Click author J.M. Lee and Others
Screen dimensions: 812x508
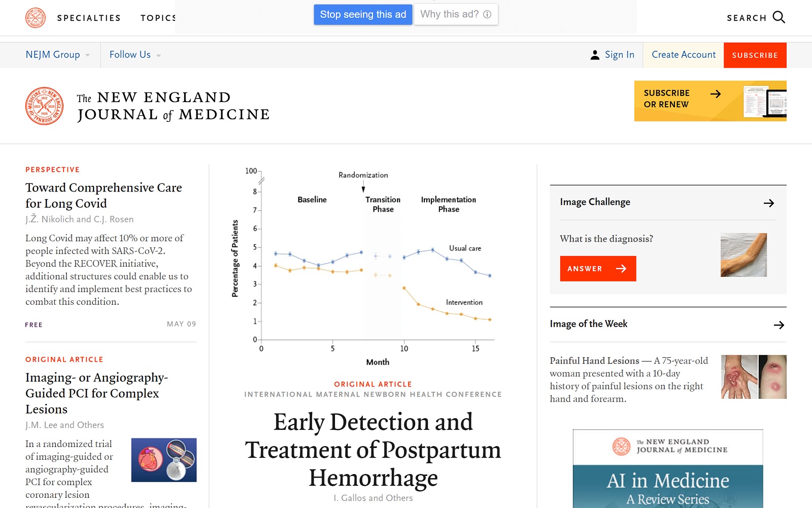[64, 425]
